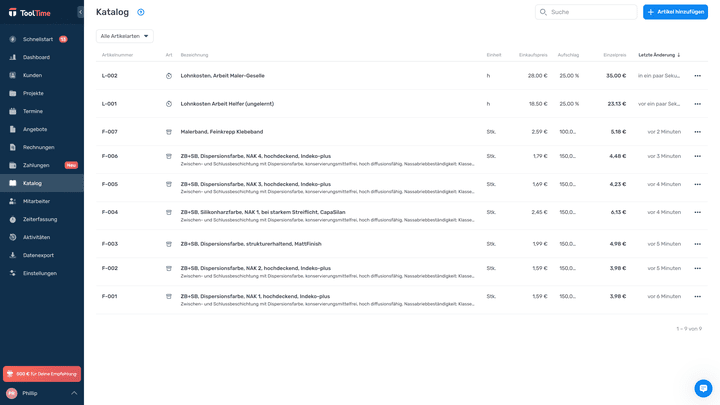Open article F-003 Dispersionsfarbe strukturerhaltend row

coord(250,244)
